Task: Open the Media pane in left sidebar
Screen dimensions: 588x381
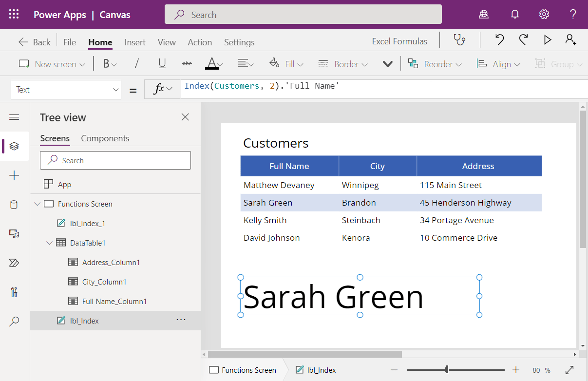Action: [14, 234]
